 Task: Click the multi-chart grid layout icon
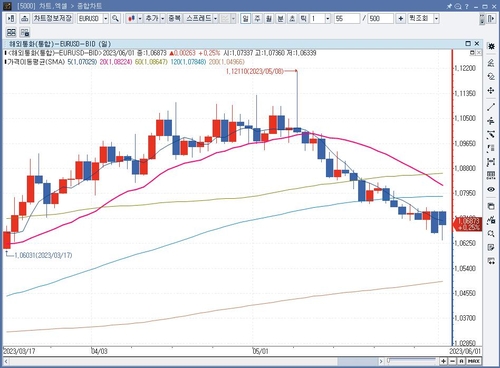coord(11,32)
